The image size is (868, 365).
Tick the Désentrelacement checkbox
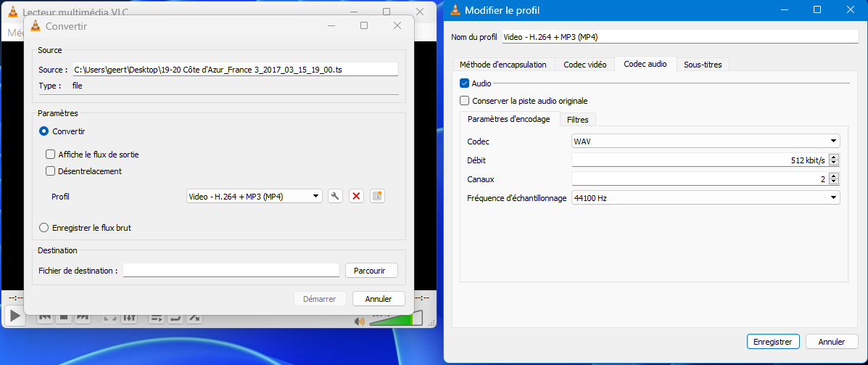(51, 171)
